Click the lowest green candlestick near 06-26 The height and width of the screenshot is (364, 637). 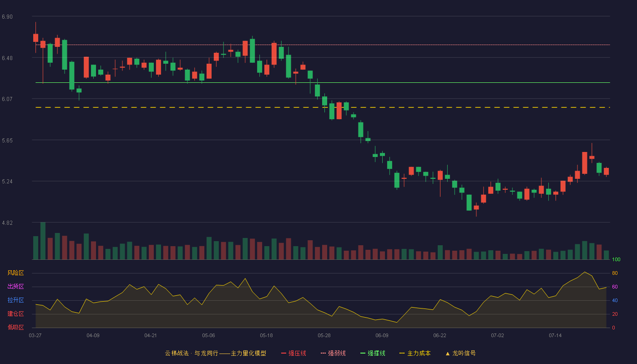click(x=469, y=202)
